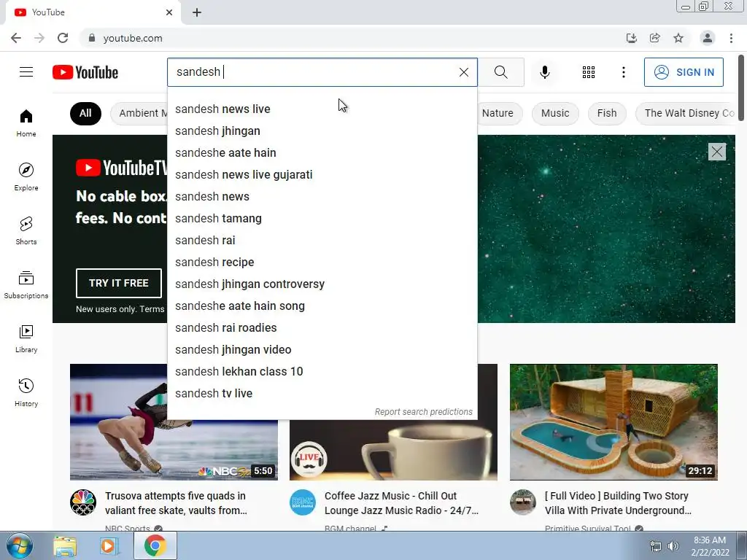Open Coffee Jazz Music video title
Image resolution: width=747 pixels, height=560 pixels.
click(x=401, y=503)
